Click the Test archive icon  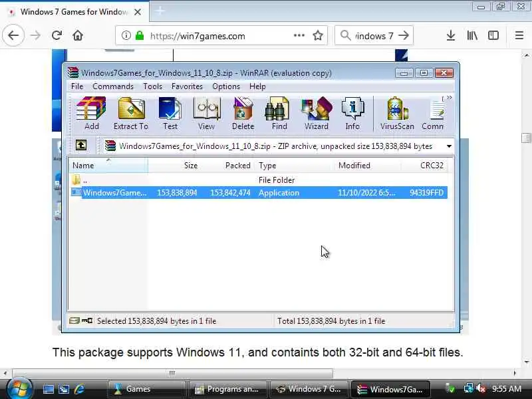[x=170, y=113]
